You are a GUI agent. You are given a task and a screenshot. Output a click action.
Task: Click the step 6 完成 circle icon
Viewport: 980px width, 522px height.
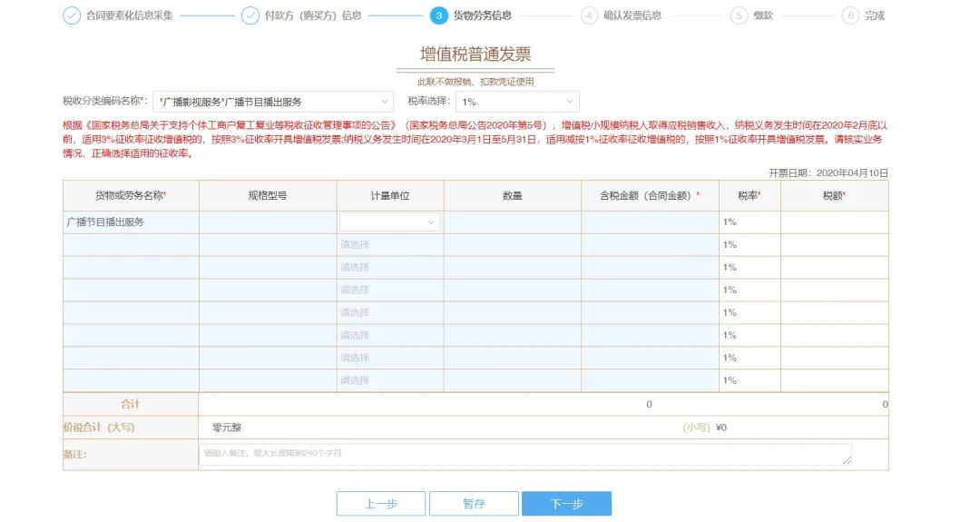pos(850,15)
